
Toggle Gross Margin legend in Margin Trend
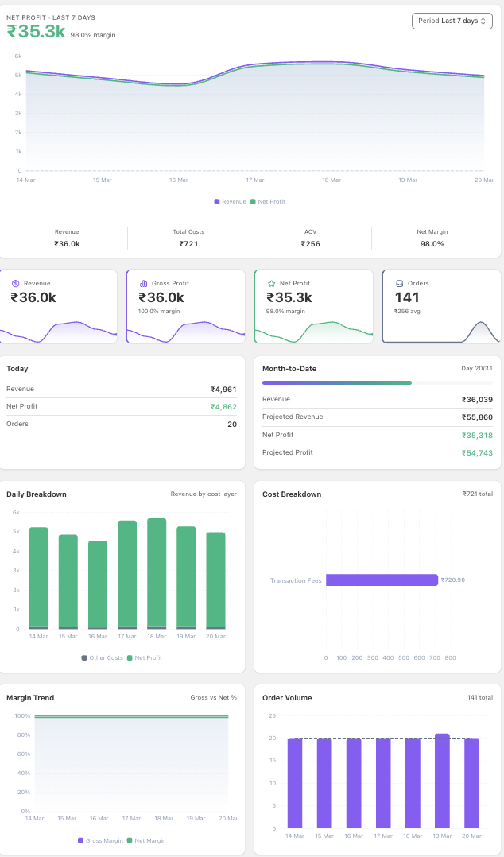(101, 840)
